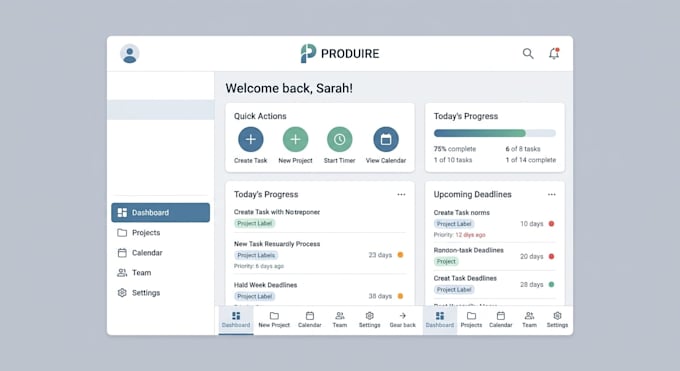Click the PRODUIRE logo

340,53
